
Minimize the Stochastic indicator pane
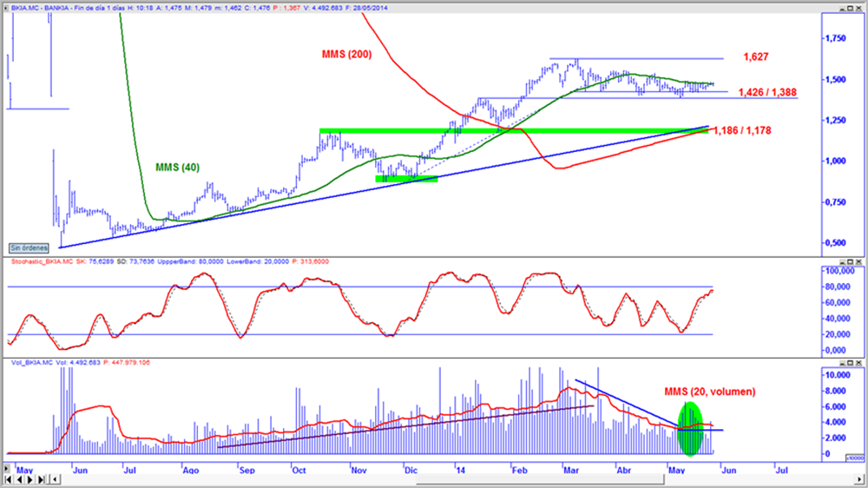(x=842, y=262)
